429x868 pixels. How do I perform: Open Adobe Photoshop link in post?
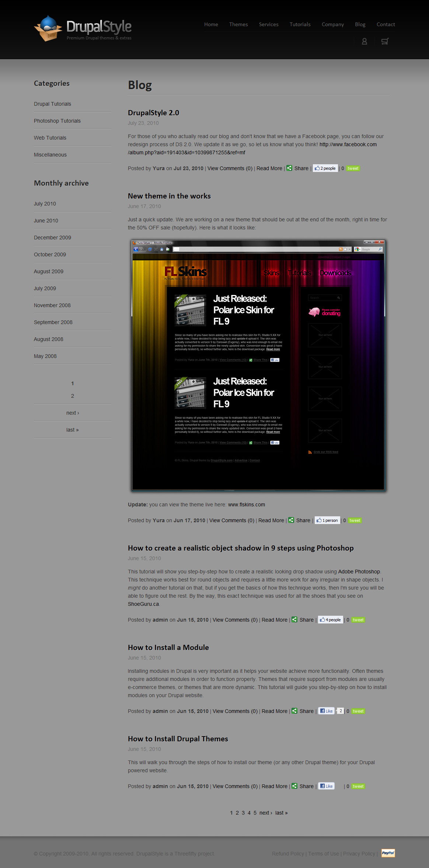359,572
